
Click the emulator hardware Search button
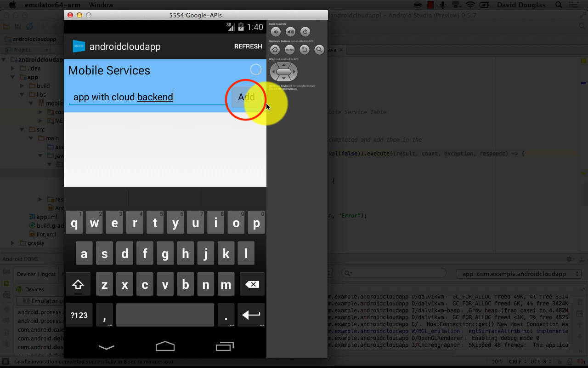pos(319,50)
